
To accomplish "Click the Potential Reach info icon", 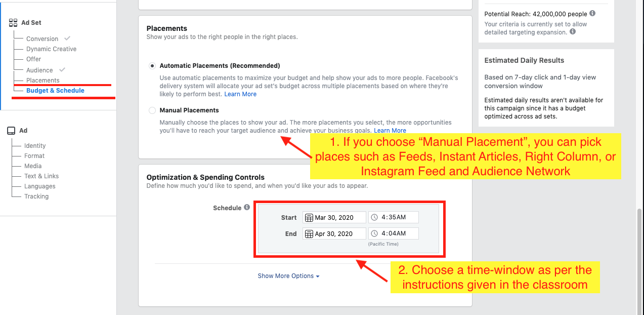I will 592,14.
